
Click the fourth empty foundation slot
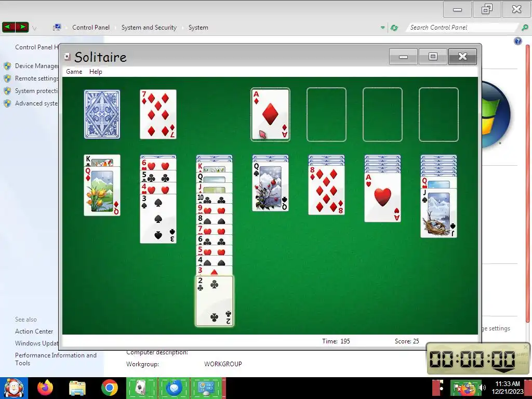[438, 114]
